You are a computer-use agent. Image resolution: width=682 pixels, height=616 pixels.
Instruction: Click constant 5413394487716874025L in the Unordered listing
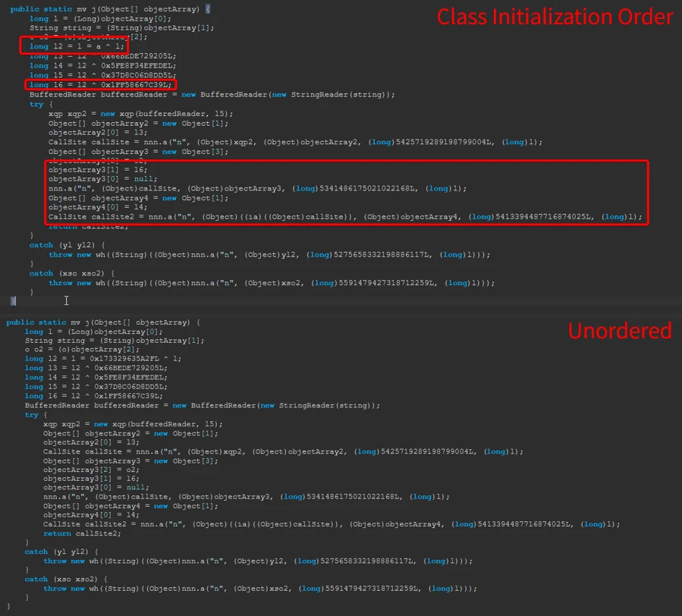525,524
